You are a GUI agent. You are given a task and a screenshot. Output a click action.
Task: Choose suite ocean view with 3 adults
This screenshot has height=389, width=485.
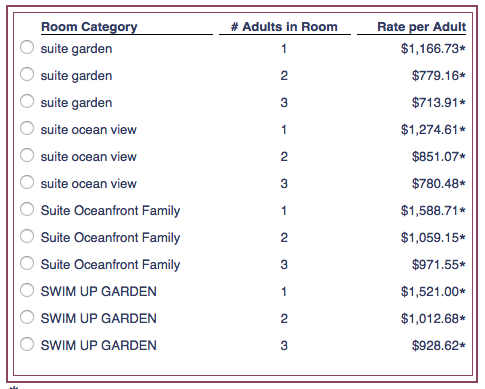[x=27, y=182]
